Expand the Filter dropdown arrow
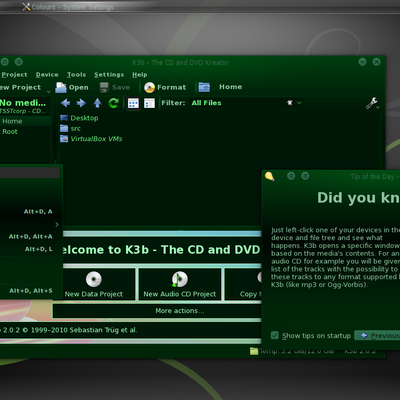 299,103
